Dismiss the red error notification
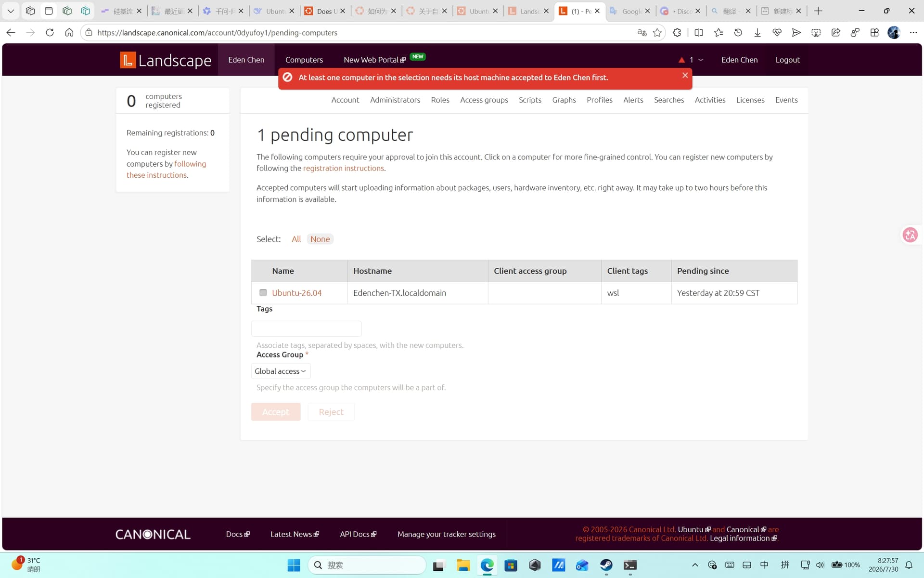 685,75
